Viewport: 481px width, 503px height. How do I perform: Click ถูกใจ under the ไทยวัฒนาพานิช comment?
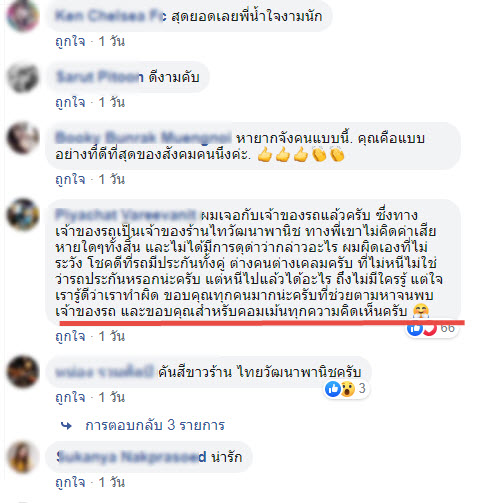70,397
